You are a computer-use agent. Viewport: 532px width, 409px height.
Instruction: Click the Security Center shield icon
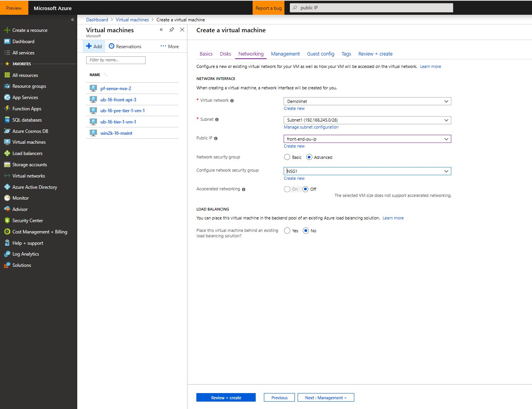click(x=7, y=221)
